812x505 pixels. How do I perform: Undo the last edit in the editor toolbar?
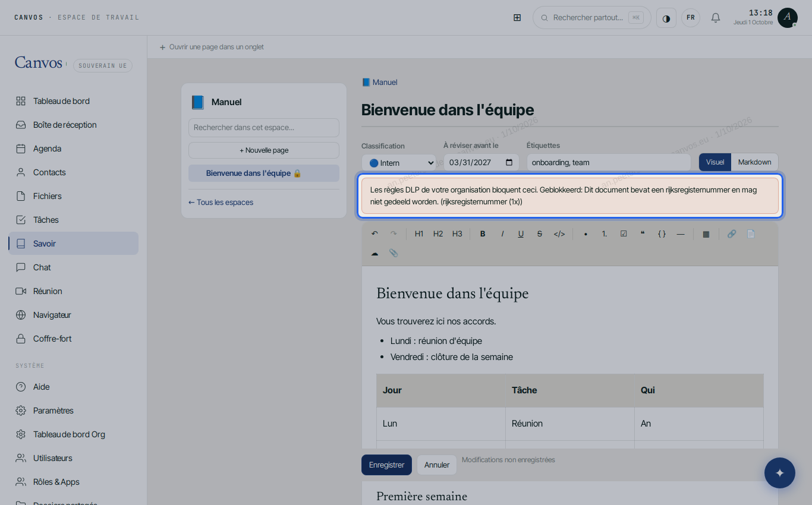tap(374, 233)
